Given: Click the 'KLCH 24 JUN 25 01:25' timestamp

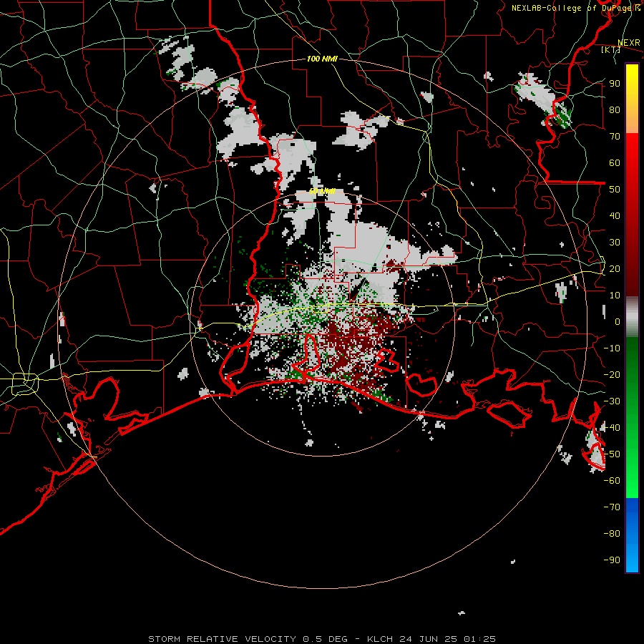Looking at the screenshot, I should tap(431, 639).
